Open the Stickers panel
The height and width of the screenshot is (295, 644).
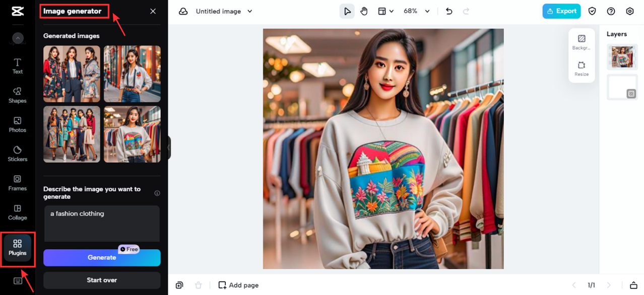[18, 154]
